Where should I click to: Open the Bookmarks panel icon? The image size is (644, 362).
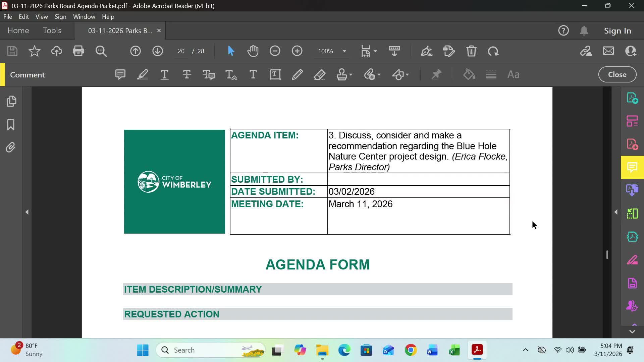[x=11, y=125]
